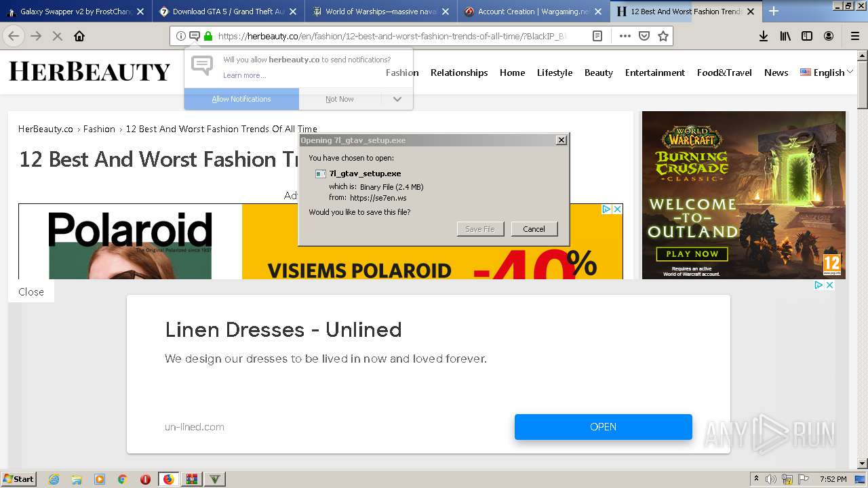868x488 pixels.
Task: Close the Account Creation Wargaming tab
Action: coord(598,12)
